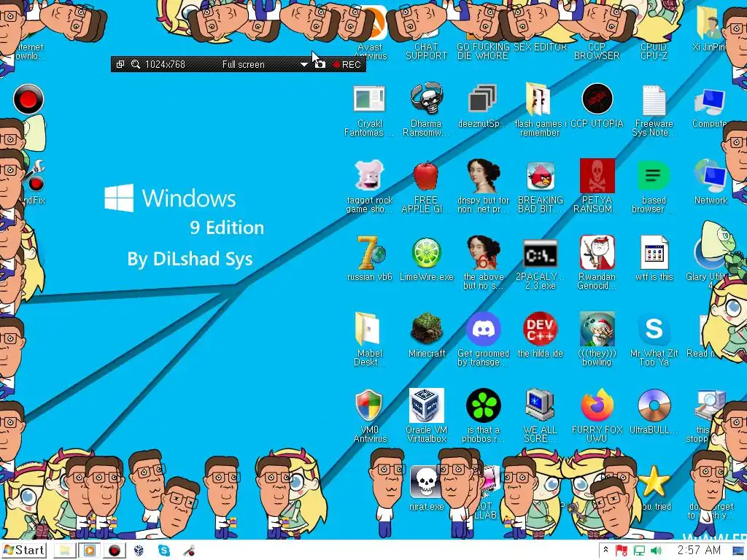Viewport: 747px width, 560px height.
Task: Click the network tray icon
Action: click(x=639, y=551)
